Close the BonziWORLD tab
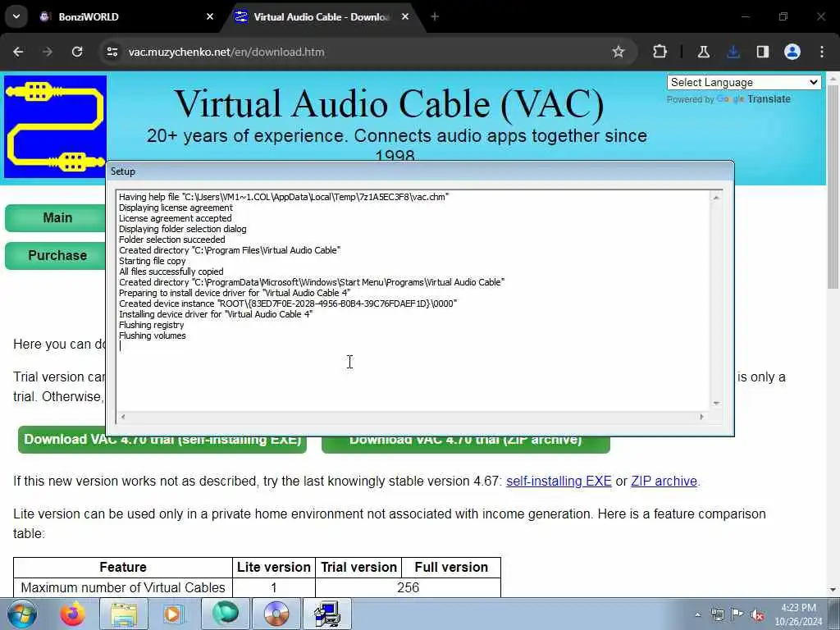 pos(210,16)
